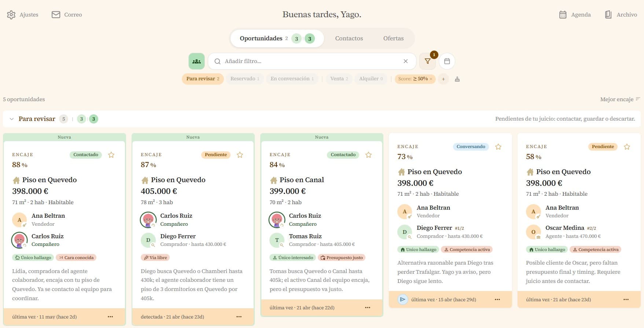
Task: Click Carlos Ruiz avatar on 87% card
Action: coord(148,220)
